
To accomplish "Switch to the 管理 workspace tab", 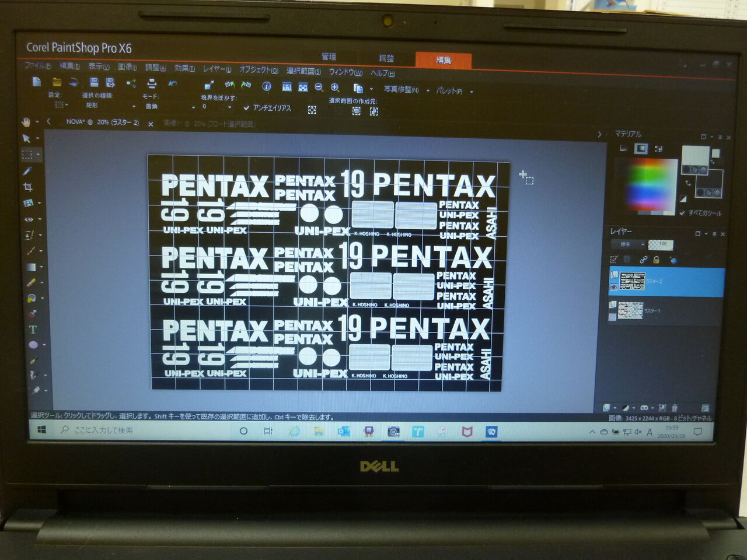I will [329, 57].
